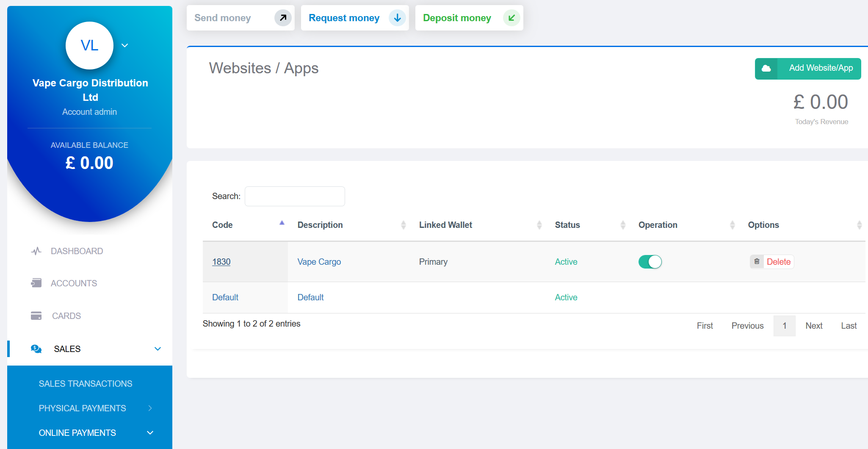
Task: Click the Request money down-arrow icon
Action: [397, 18]
